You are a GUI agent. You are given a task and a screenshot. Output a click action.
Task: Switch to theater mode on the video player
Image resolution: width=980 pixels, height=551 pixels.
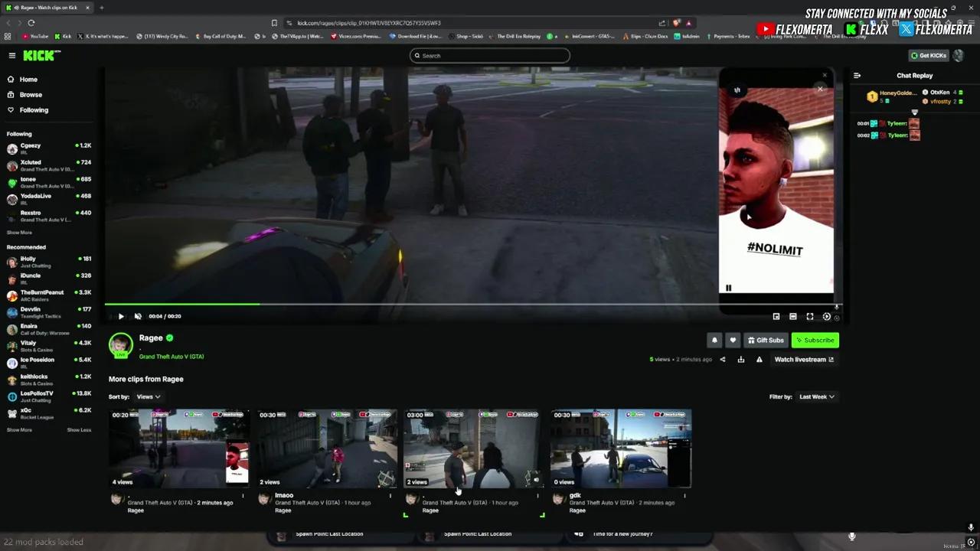792,316
